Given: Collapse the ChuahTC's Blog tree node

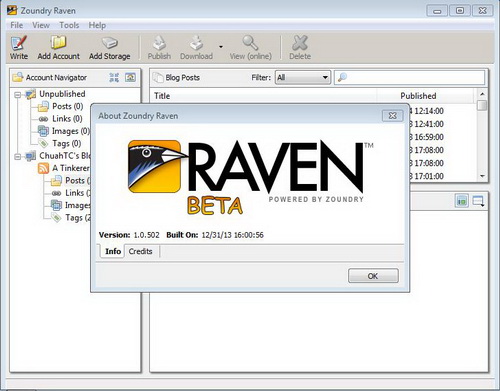Looking at the screenshot, I should (18, 156).
